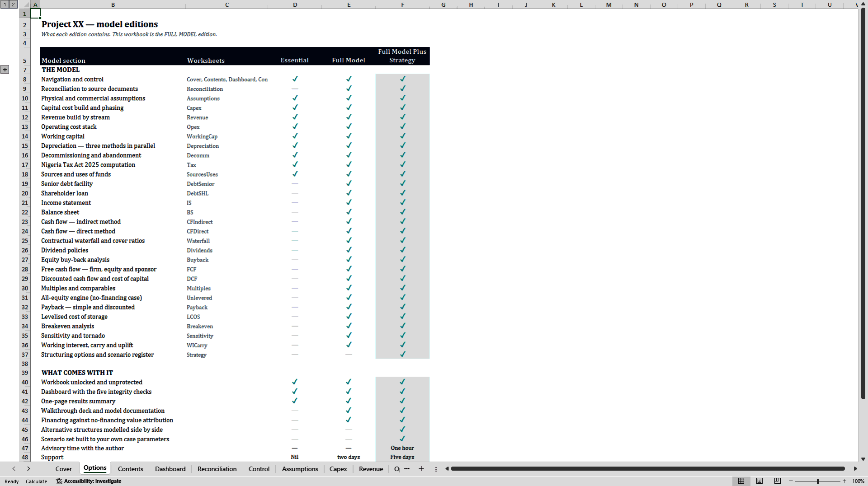Select the 'Full Model Plus Strategy' header cell

point(402,56)
